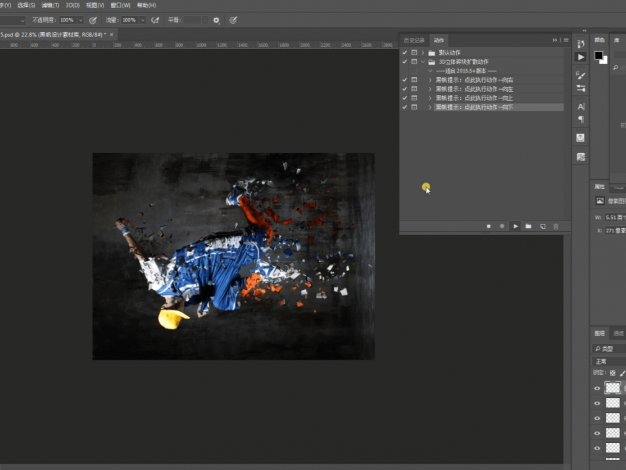The width and height of the screenshot is (626, 470).
Task: Expand the 默认动作 folder
Action: click(423, 52)
